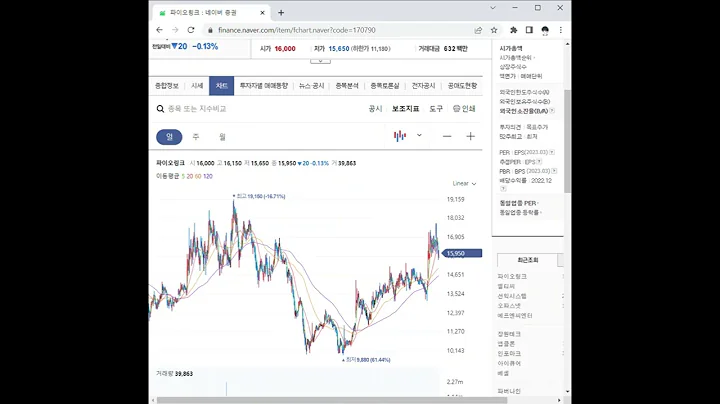720x404 pixels.
Task: Select the 일 daily period toggle
Action: pos(169,137)
